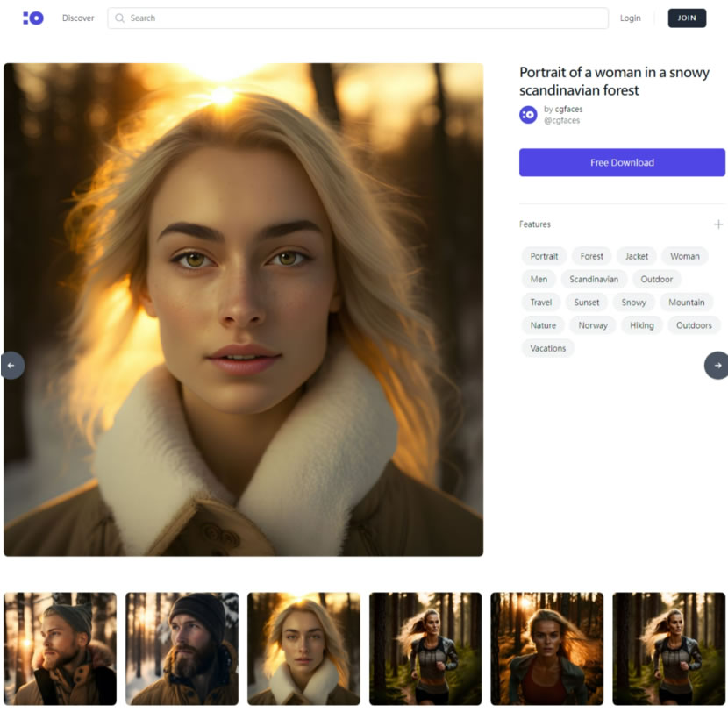The height and width of the screenshot is (712, 728).
Task: Click the main woman portrait image
Action: (x=243, y=310)
